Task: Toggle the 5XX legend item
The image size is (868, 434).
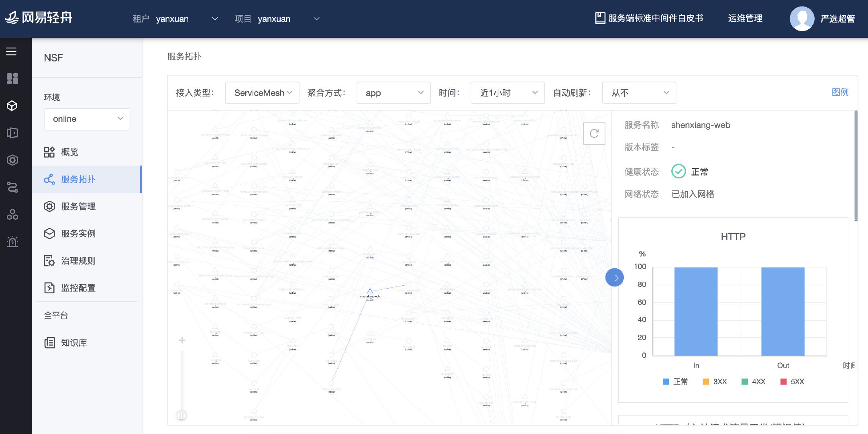Action: click(x=792, y=381)
